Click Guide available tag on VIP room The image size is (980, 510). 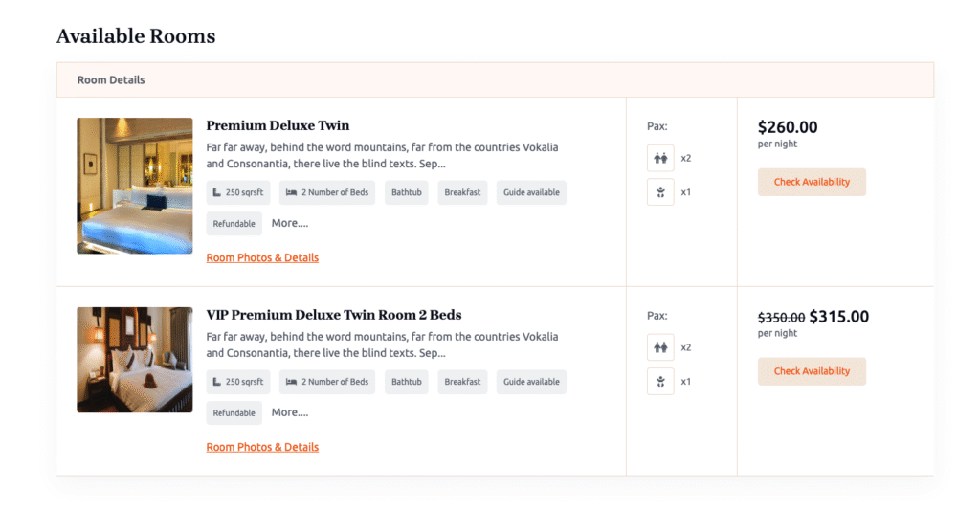coord(531,382)
